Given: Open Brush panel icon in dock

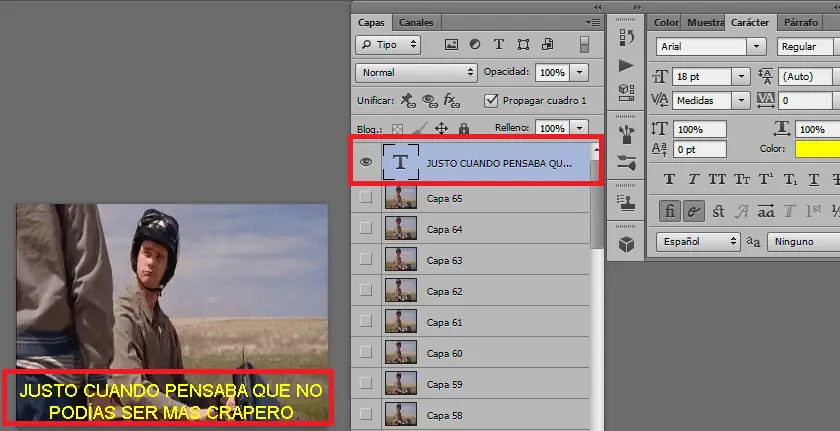Looking at the screenshot, I should pyautogui.click(x=626, y=163).
